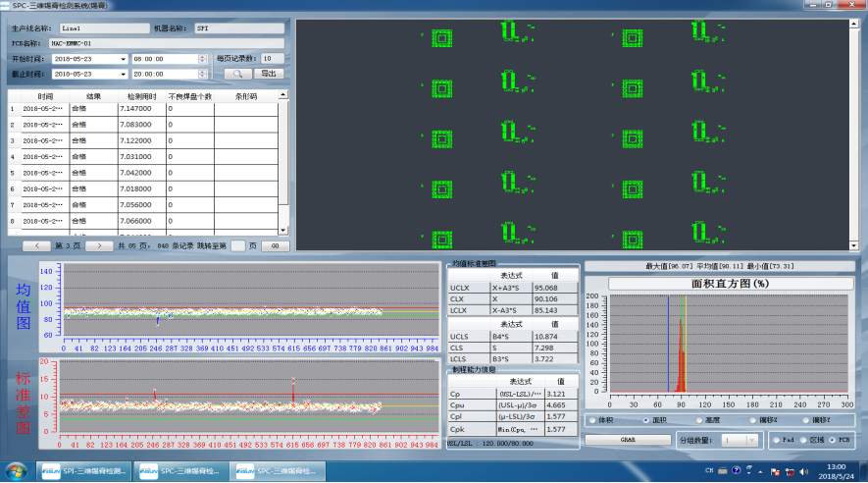Open the 开始时间 date dropdown
The width and height of the screenshot is (868, 483).
[x=123, y=59]
